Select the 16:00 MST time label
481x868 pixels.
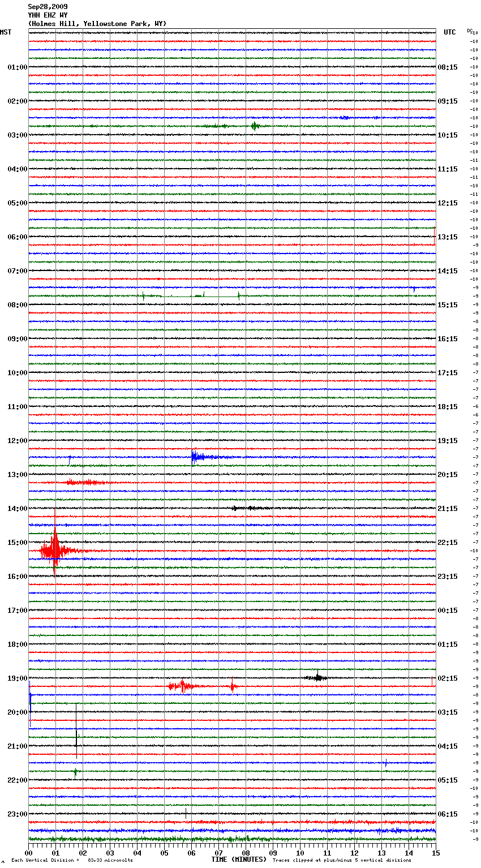(x=18, y=577)
